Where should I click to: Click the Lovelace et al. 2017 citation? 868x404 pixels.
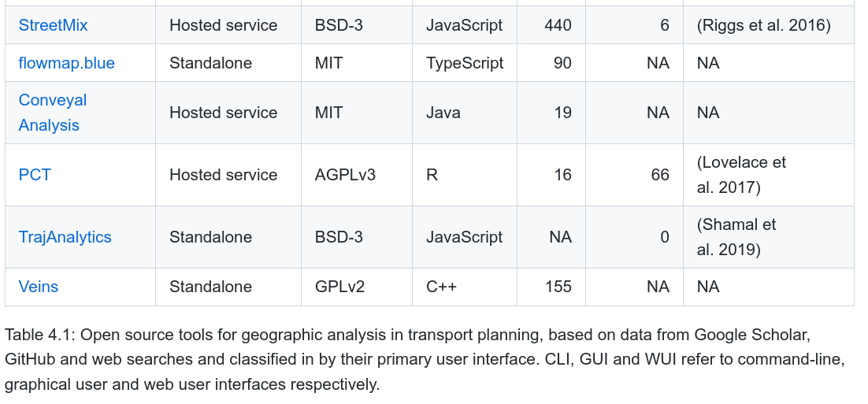pyautogui.click(x=741, y=175)
